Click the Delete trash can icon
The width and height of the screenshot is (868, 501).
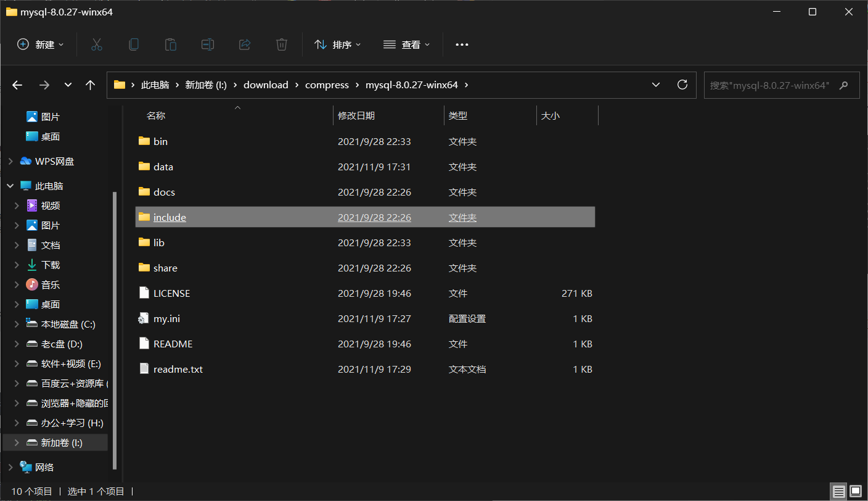pos(282,44)
